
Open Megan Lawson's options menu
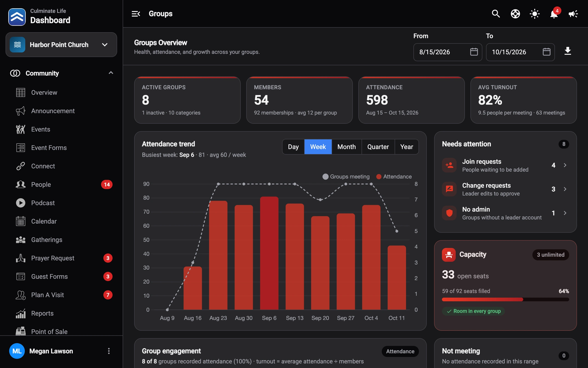pos(109,351)
